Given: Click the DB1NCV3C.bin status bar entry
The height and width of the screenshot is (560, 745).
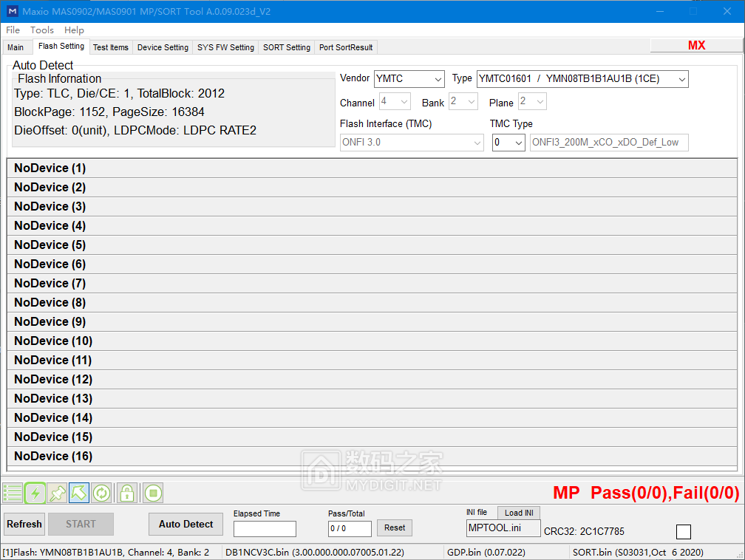Looking at the screenshot, I should pyautogui.click(x=315, y=553).
